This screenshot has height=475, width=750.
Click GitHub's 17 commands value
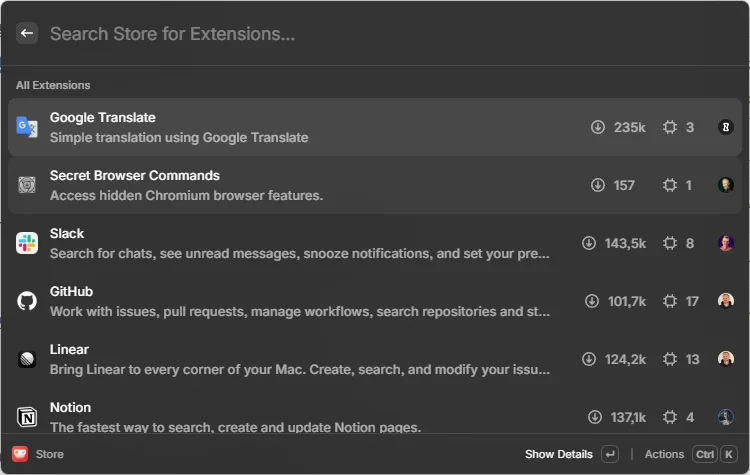point(692,301)
